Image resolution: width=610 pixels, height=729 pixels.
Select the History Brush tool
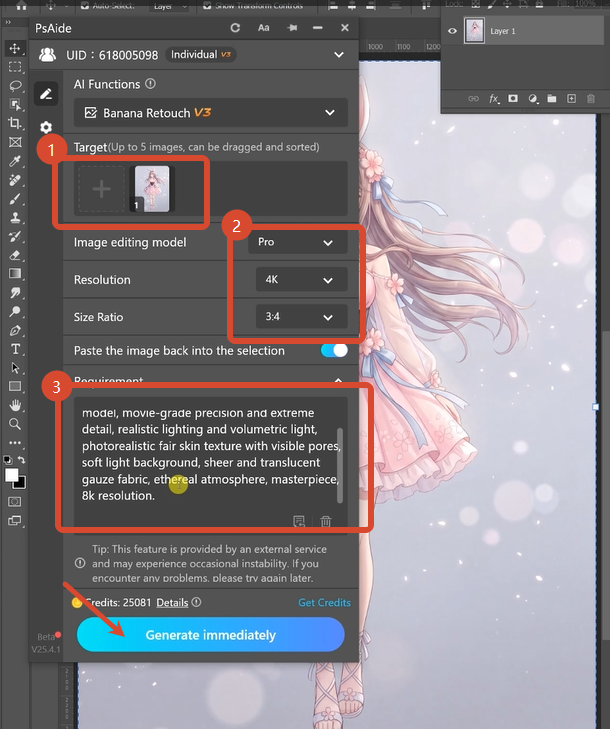click(x=15, y=236)
